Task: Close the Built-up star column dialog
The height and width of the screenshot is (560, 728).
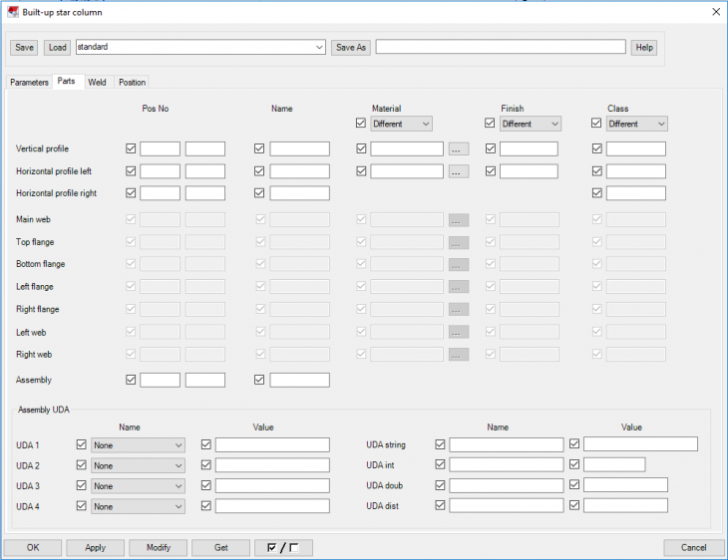Action: click(x=715, y=12)
